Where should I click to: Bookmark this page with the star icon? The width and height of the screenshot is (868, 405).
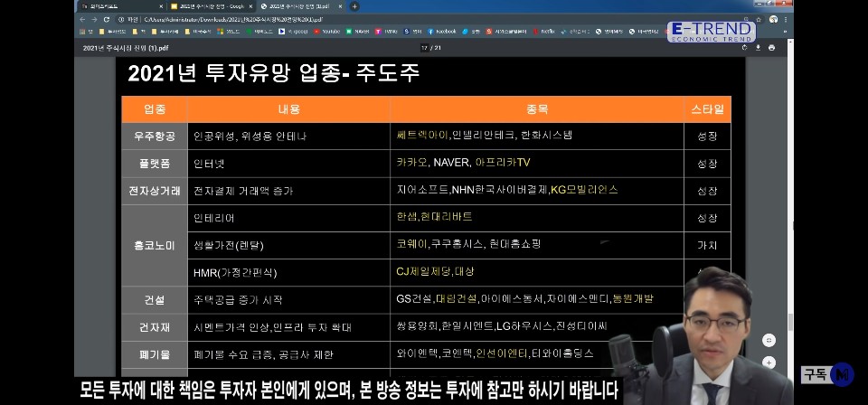(x=759, y=19)
